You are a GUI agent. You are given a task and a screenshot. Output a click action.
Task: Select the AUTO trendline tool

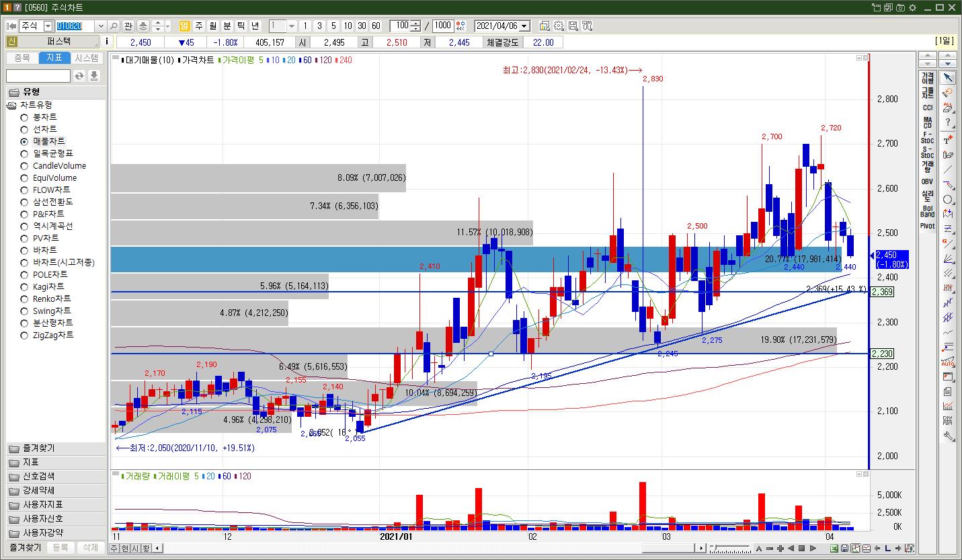pos(948,362)
